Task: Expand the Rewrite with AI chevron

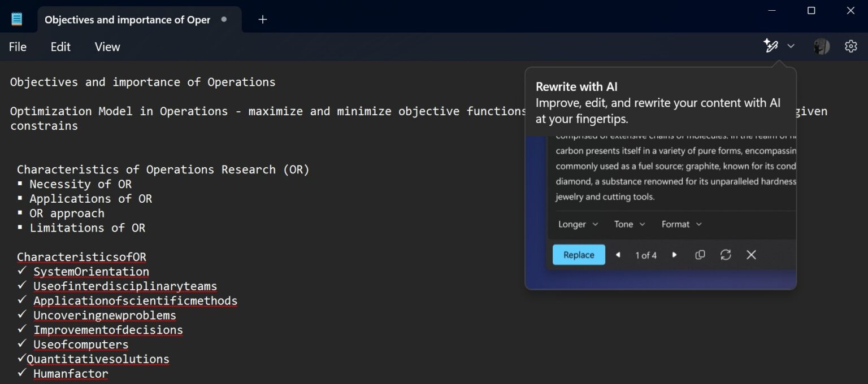Action: click(791, 46)
